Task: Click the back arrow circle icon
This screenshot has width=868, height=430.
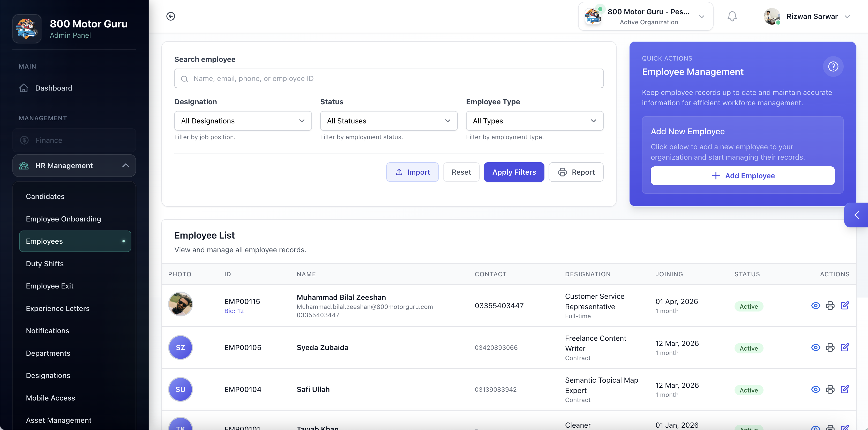Action: (x=171, y=16)
